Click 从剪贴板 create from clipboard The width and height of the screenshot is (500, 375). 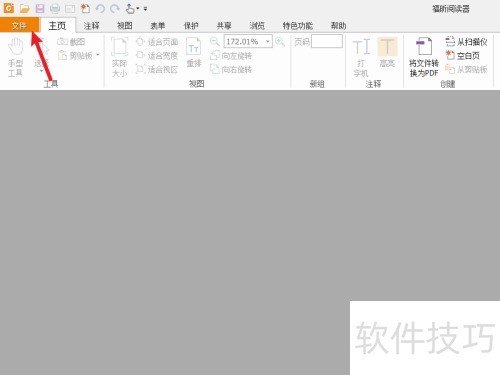pos(466,69)
